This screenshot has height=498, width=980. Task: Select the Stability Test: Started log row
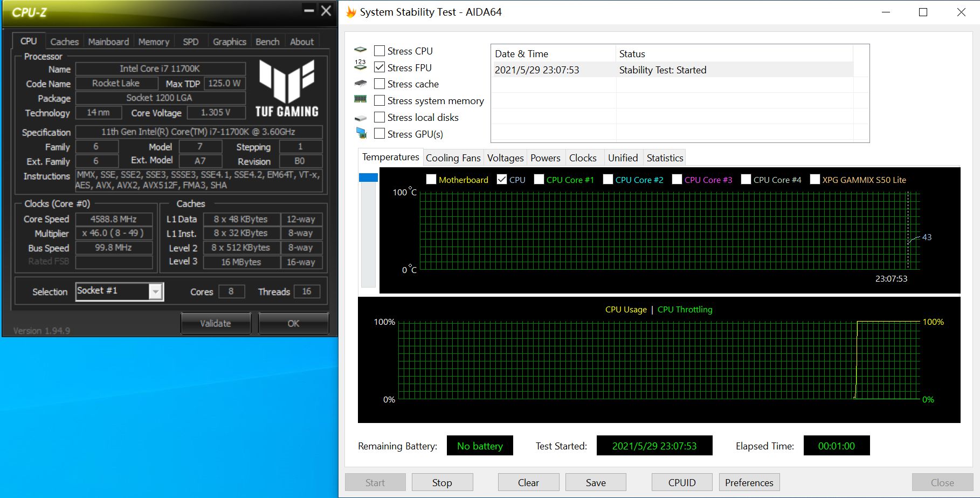tap(672, 70)
